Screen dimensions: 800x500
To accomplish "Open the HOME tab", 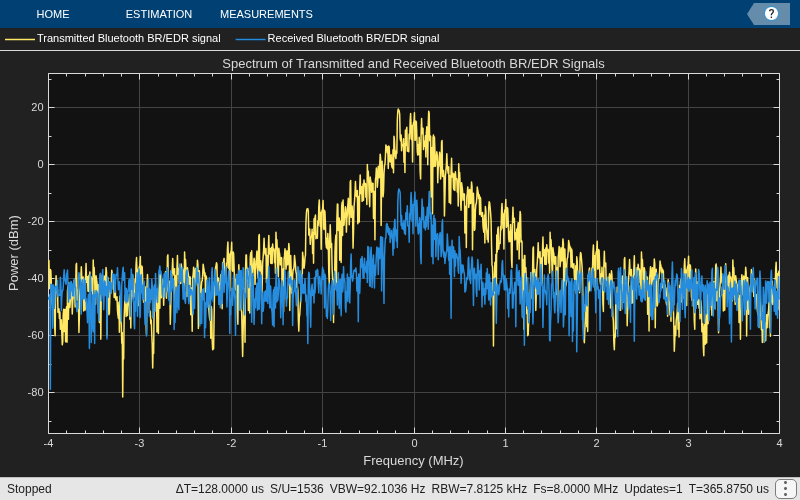I will [53, 14].
